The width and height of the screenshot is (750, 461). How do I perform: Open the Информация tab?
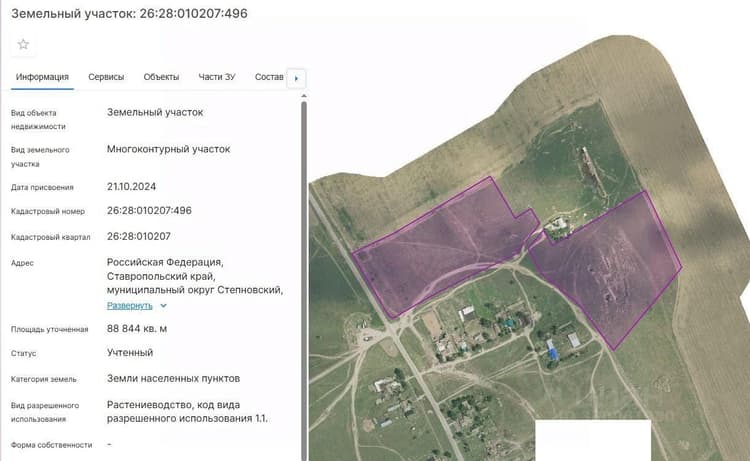(42, 77)
